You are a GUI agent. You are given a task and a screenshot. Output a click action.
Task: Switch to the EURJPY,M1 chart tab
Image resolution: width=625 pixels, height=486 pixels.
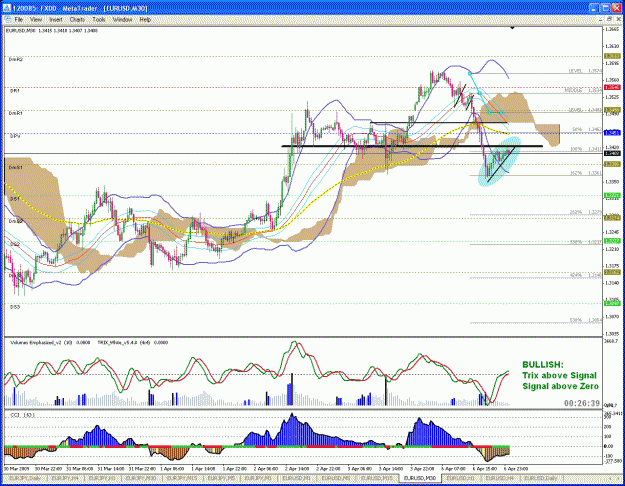tap(258, 478)
